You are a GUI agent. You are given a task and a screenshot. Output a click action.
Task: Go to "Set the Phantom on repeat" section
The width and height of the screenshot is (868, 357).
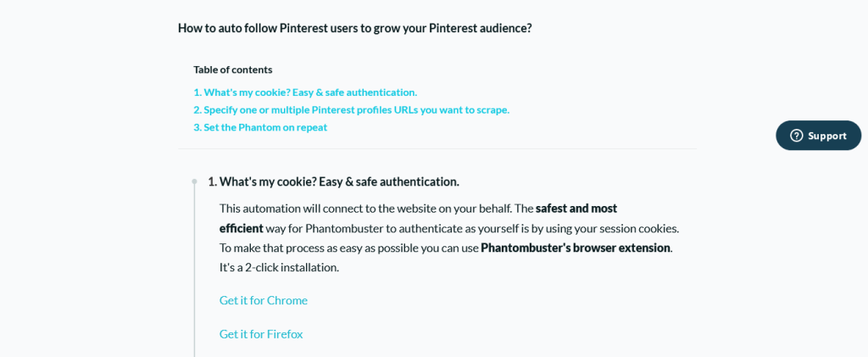point(260,127)
